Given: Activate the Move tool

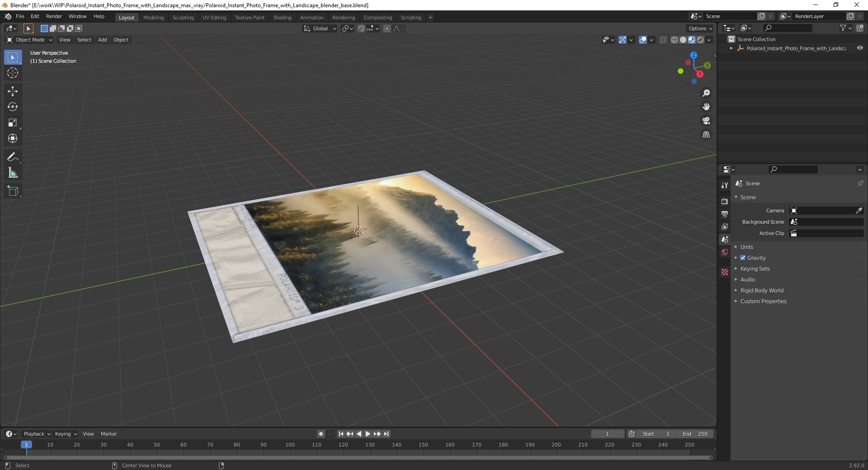Looking at the screenshot, I should pyautogui.click(x=13, y=91).
